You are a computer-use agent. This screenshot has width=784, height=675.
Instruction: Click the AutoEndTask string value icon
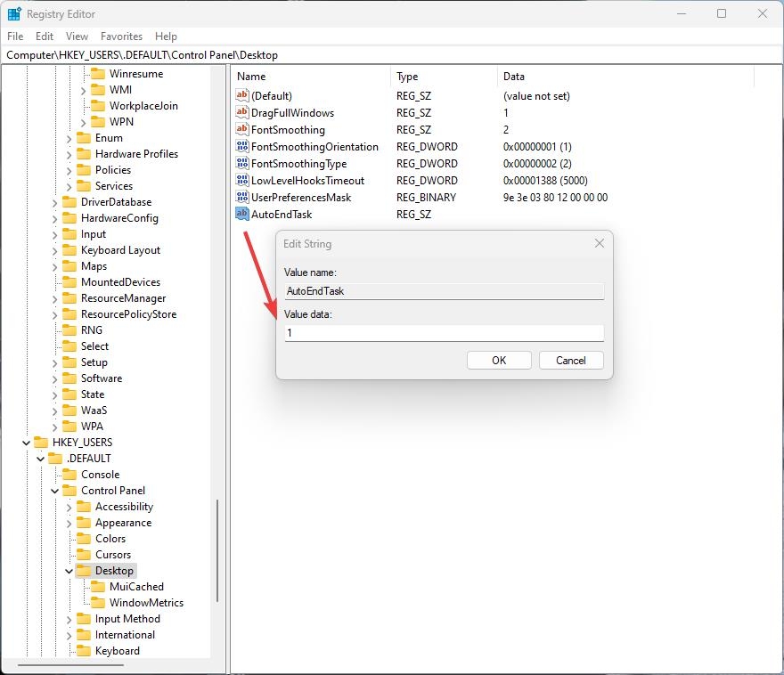tap(242, 215)
